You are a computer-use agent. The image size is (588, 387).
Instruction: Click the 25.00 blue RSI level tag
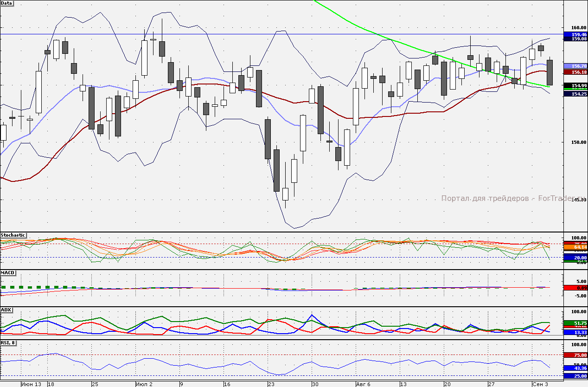coord(575,376)
